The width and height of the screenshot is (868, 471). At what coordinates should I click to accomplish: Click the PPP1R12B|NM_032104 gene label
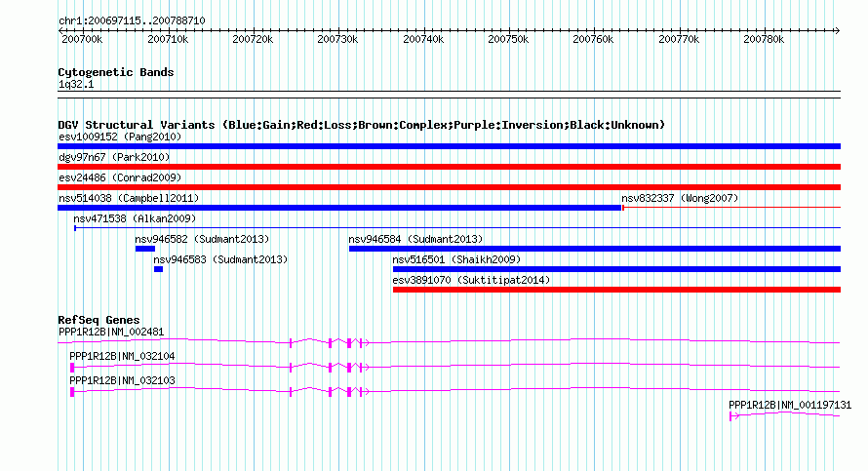click(122, 357)
